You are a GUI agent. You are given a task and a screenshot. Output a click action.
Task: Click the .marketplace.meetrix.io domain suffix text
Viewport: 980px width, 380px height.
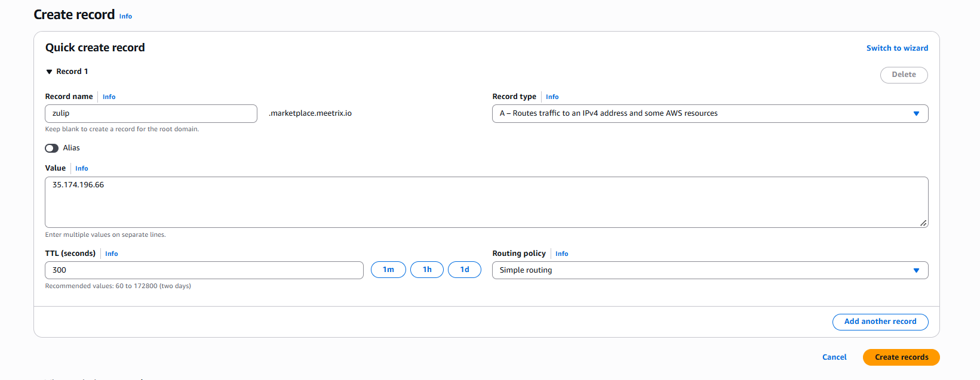tap(310, 113)
